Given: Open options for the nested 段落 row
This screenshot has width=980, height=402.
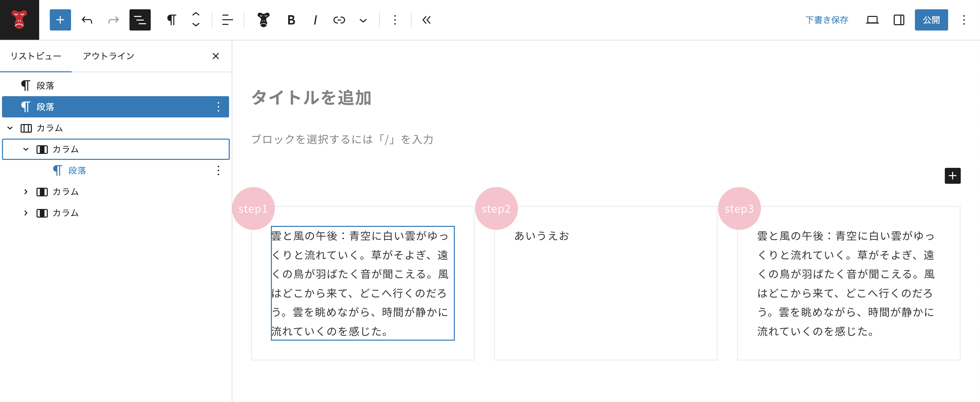Looking at the screenshot, I should tap(218, 170).
